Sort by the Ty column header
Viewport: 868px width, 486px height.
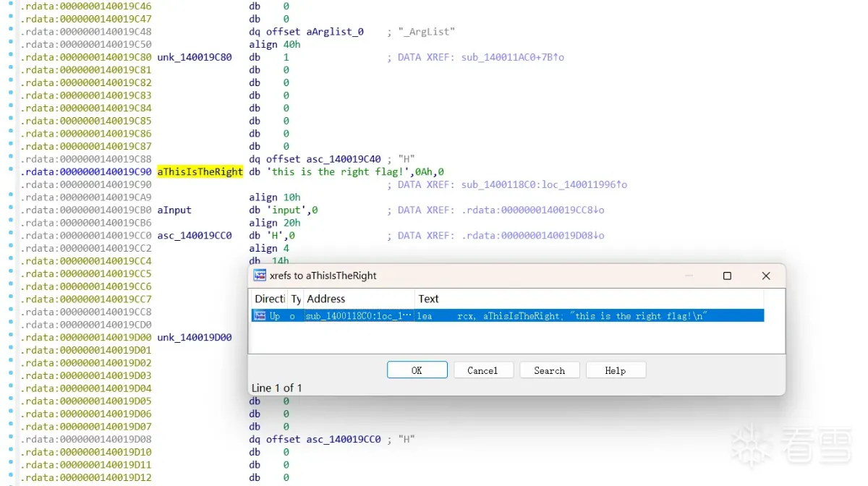click(x=295, y=299)
